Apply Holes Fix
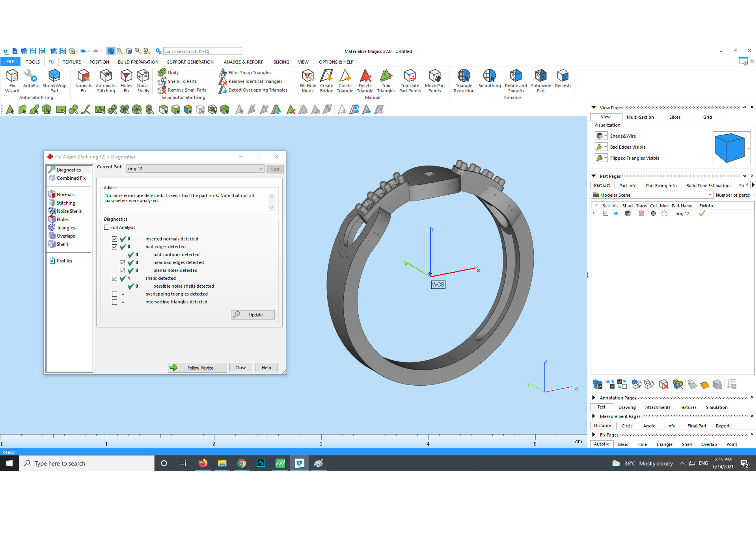 126,81
